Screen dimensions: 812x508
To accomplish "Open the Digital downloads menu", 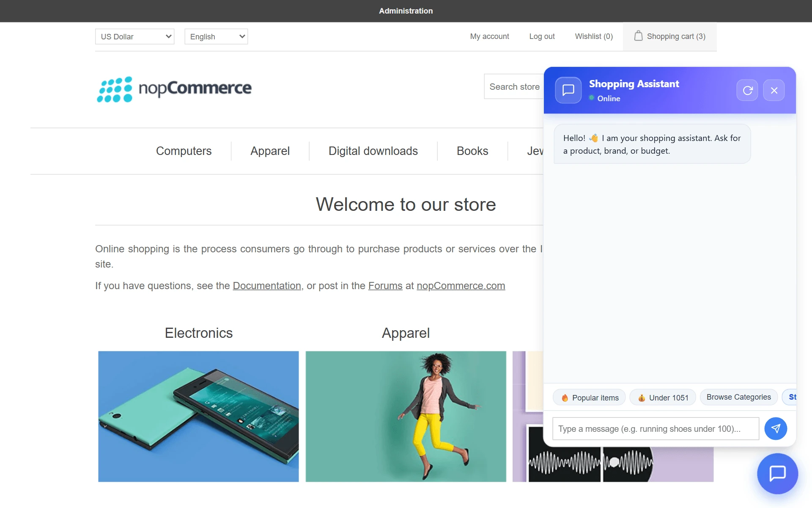I will [x=373, y=151].
